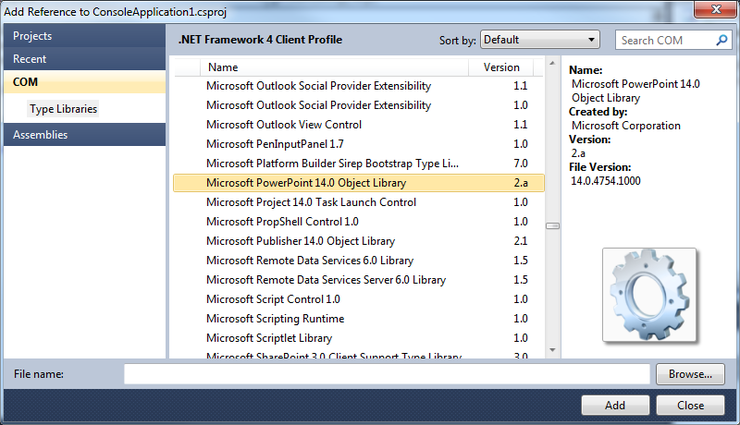Viewport: 740px width, 425px height.
Task: Click the Add button
Action: click(615, 405)
